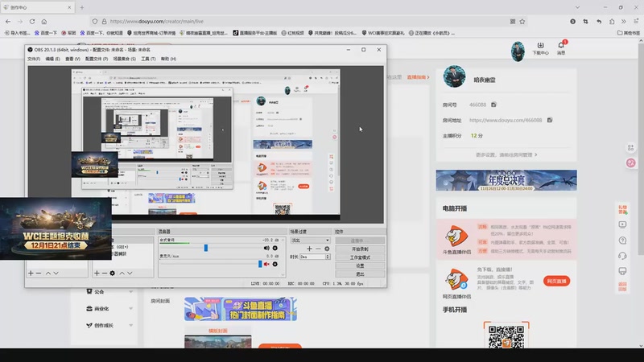
Task: Click the user avatar in the Douyu header
Action: click(x=518, y=51)
